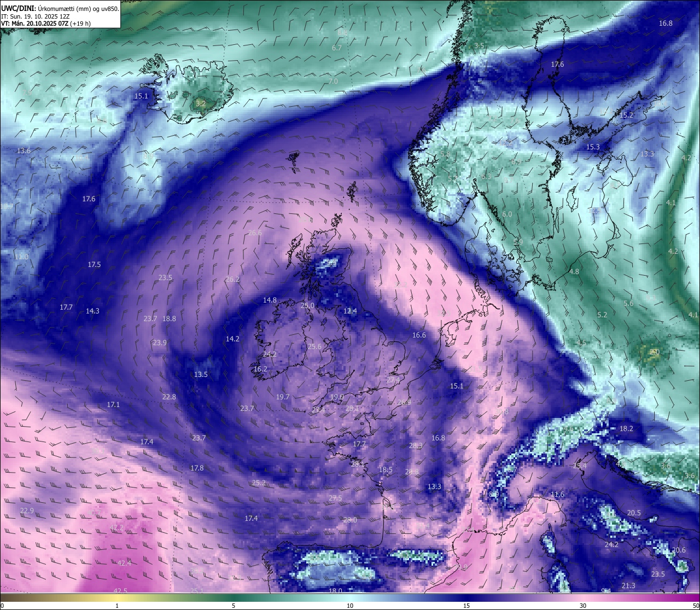The height and width of the screenshot is (610, 700).
Task: Click the 17.1 value label
Action: pos(113,405)
